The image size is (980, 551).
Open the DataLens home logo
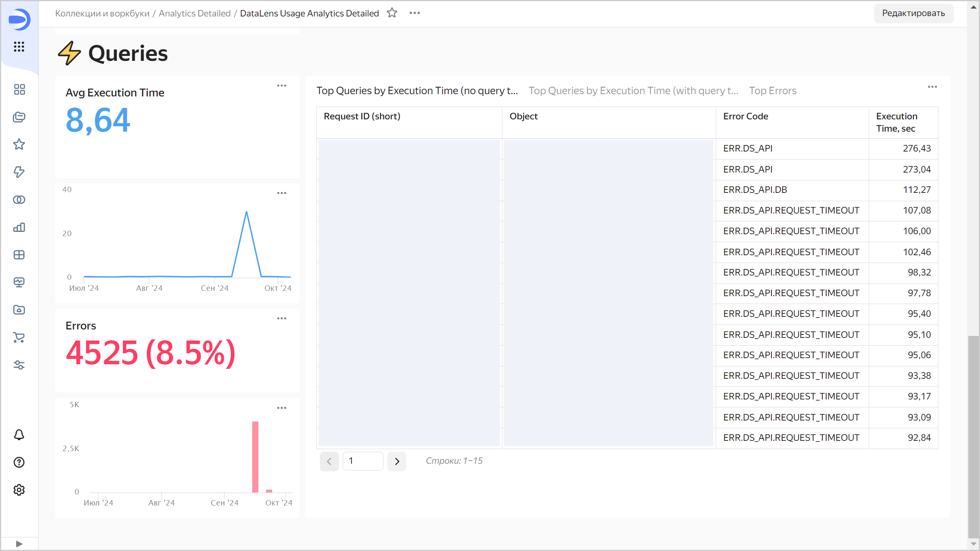19,20
